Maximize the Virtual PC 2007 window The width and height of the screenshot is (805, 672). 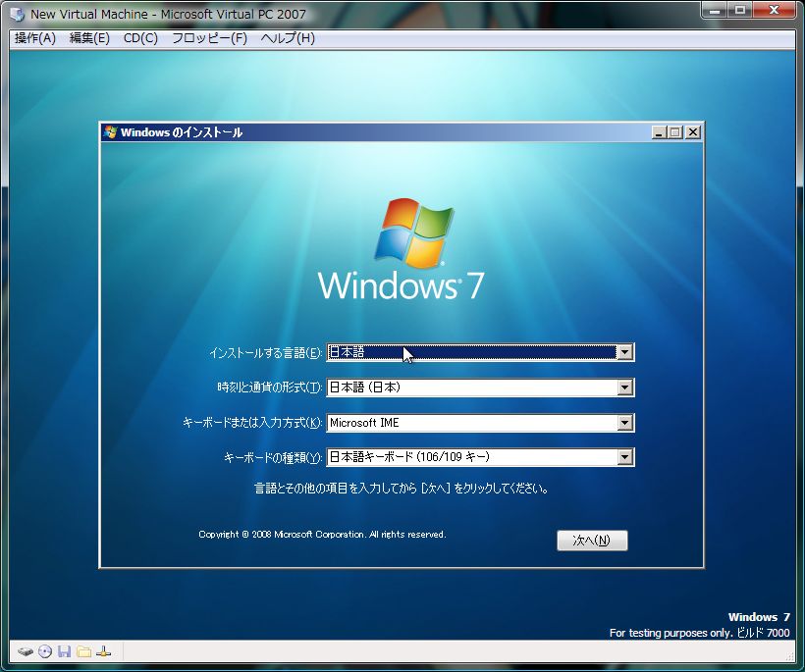pyautogui.click(x=740, y=10)
